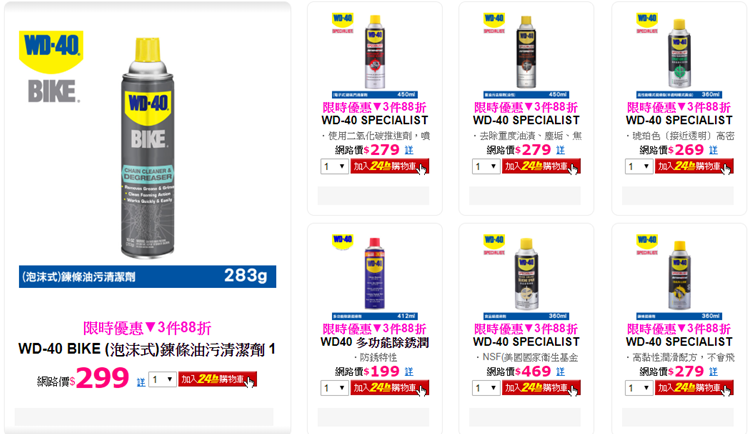Image resolution: width=753 pixels, height=434 pixels.
Task: Open the WD-40 BIKE 鍊條油污清潔劑 title link
Action: 147,350
